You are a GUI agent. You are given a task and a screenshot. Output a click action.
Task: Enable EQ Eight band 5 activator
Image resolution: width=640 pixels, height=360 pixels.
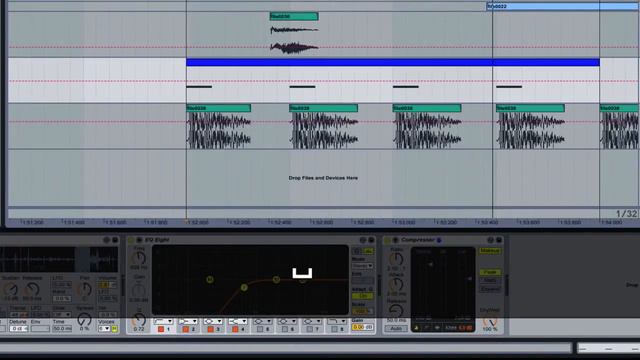pos(260,329)
